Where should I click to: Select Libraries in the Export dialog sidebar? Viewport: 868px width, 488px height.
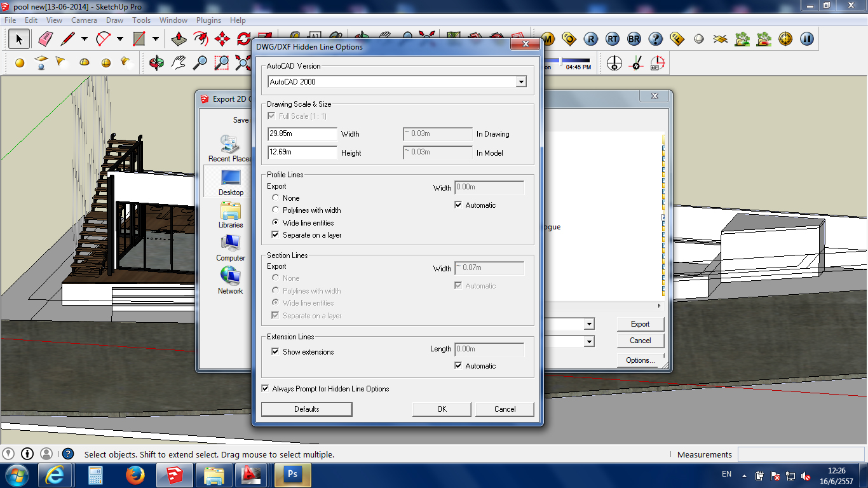230,215
